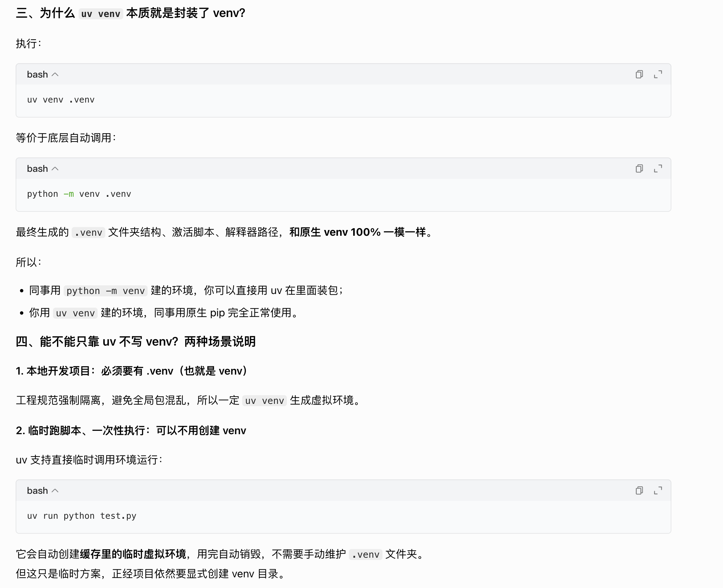723x588 pixels.
Task: Click inline code '.venv' in '最终生成的' sentence
Action: click(89, 233)
